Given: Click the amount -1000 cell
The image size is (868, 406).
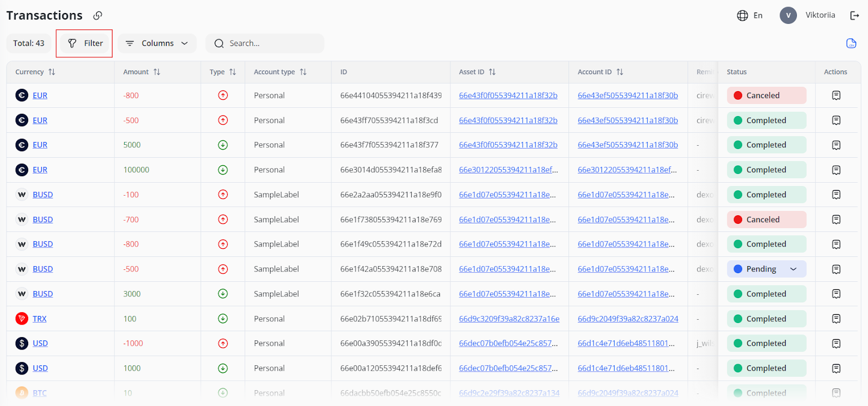Looking at the screenshot, I should [133, 343].
